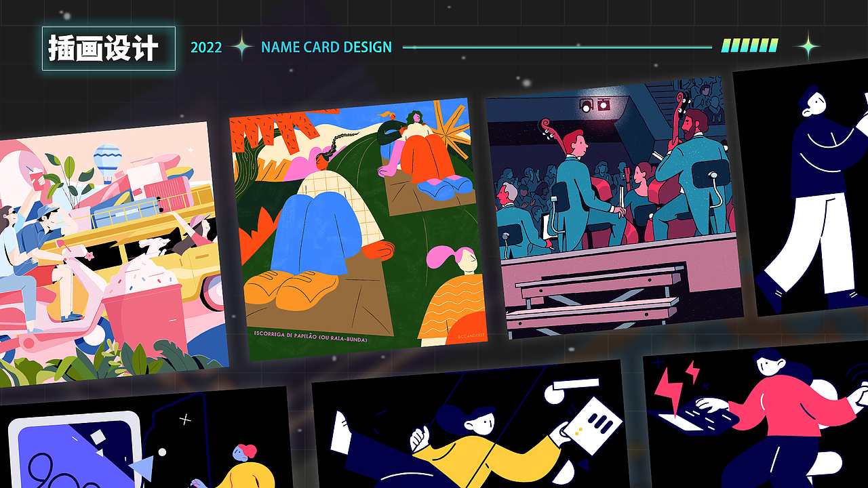Click the NAME CARD DESIGN heading
The image size is (868, 488).
point(326,47)
